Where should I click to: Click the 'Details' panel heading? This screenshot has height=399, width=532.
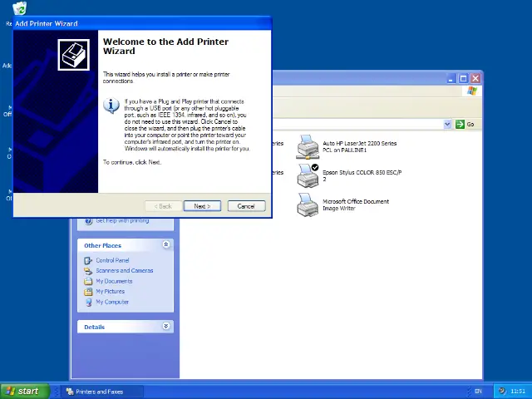(94, 327)
